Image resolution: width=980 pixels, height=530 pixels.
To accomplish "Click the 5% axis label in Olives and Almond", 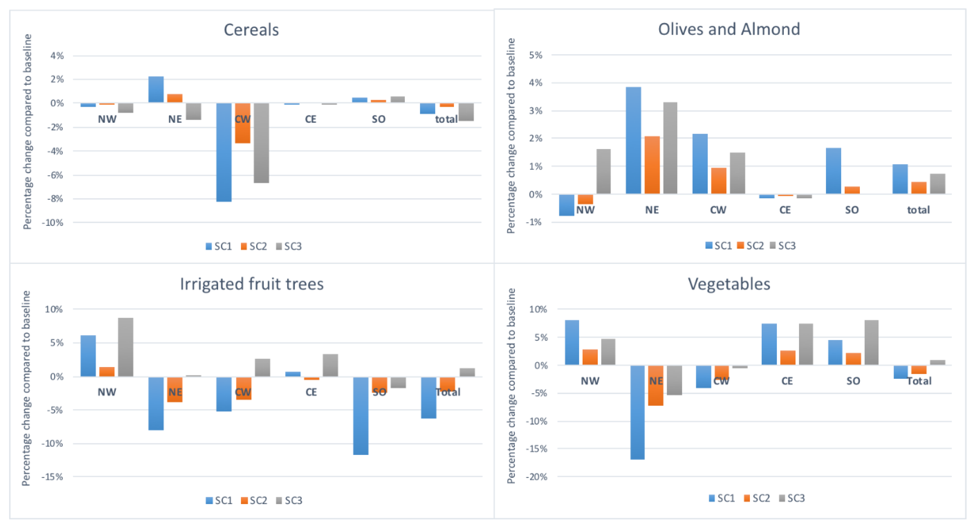I will [x=536, y=55].
